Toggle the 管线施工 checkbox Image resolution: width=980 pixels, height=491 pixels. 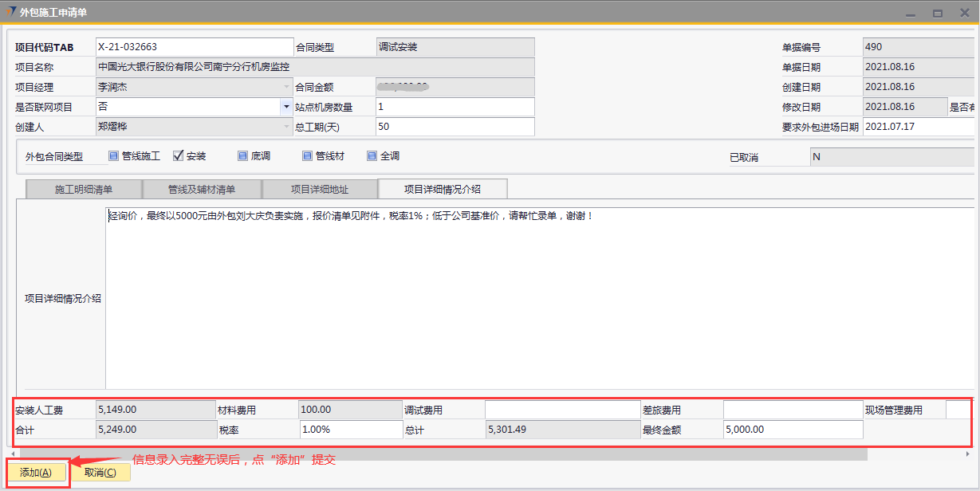113,156
